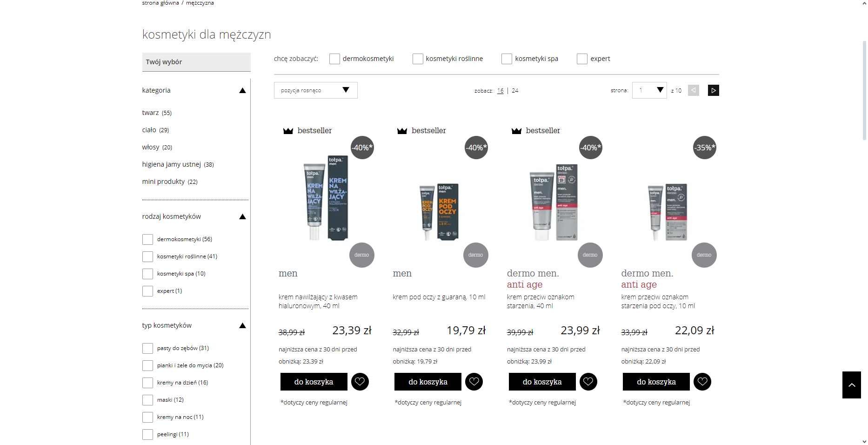Click the back-to-top arrow button
The height and width of the screenshot is (445, 868).
[852, 385]
